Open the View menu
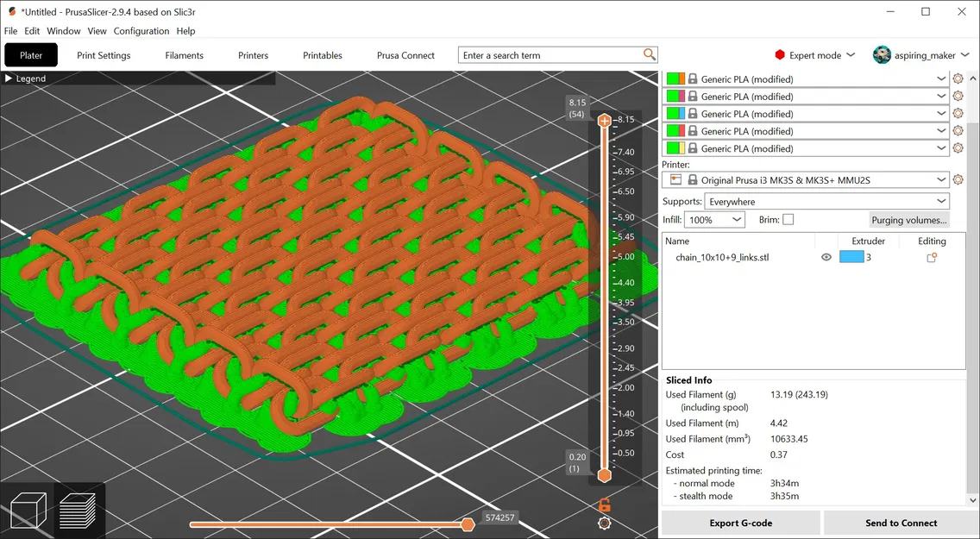This screenshot has width=980, height=539. [x=97, y=30]
